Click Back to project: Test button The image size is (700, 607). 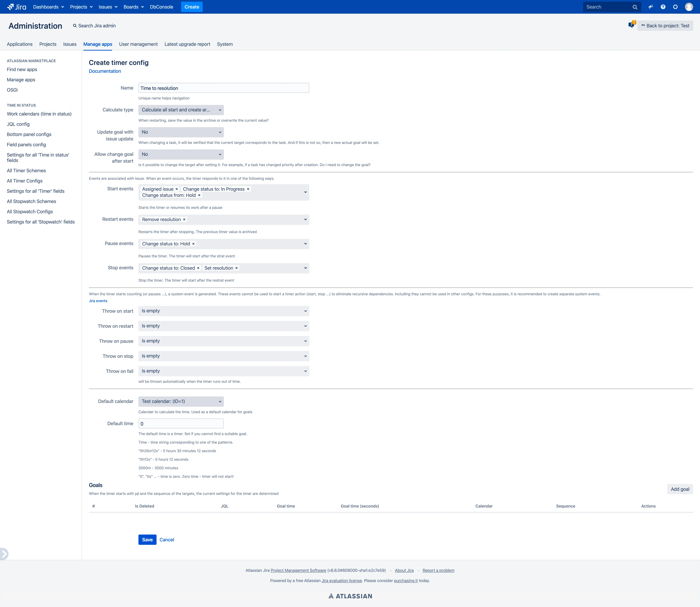[x=665, y=26]
